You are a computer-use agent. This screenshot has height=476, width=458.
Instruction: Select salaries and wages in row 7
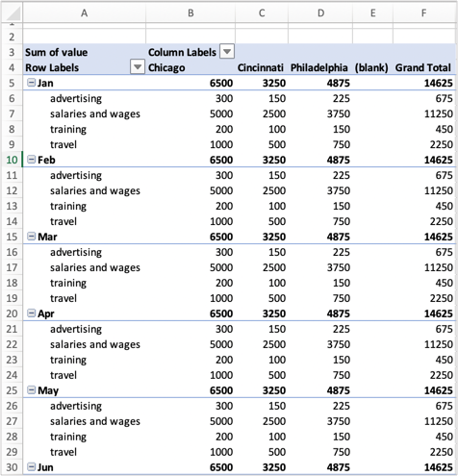coord(95,113)
